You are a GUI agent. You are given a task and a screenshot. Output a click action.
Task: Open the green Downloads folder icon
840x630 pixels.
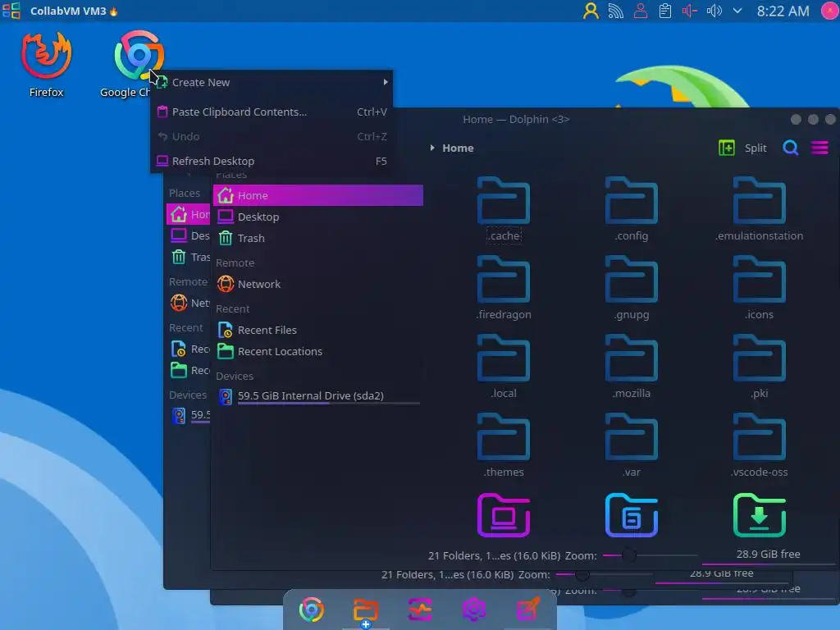(x=759, y=515)
